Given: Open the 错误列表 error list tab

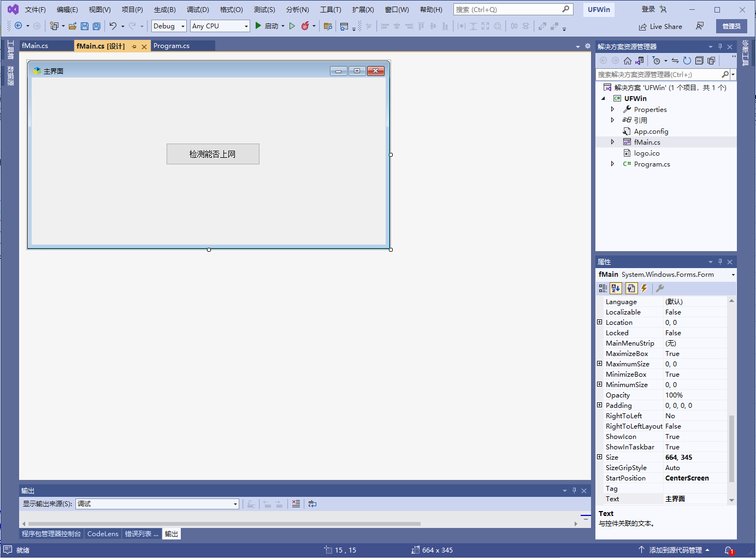Looking at the screenshot, I should coord(141,534).
